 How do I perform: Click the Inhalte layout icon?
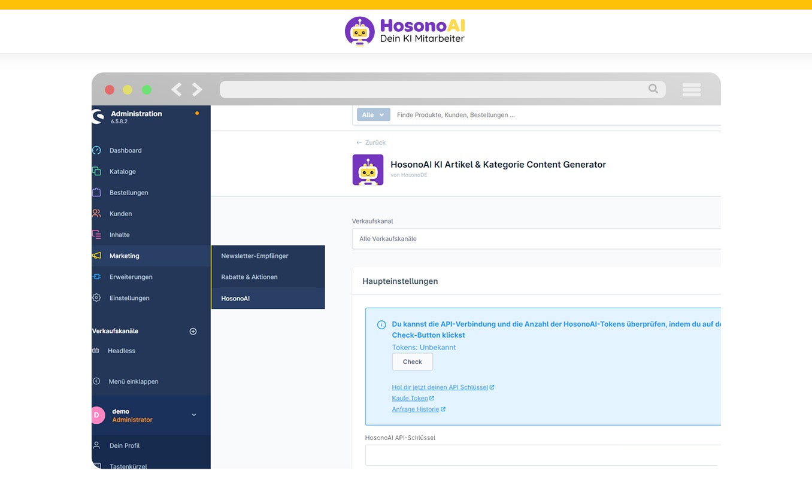[x=96, y=235]
